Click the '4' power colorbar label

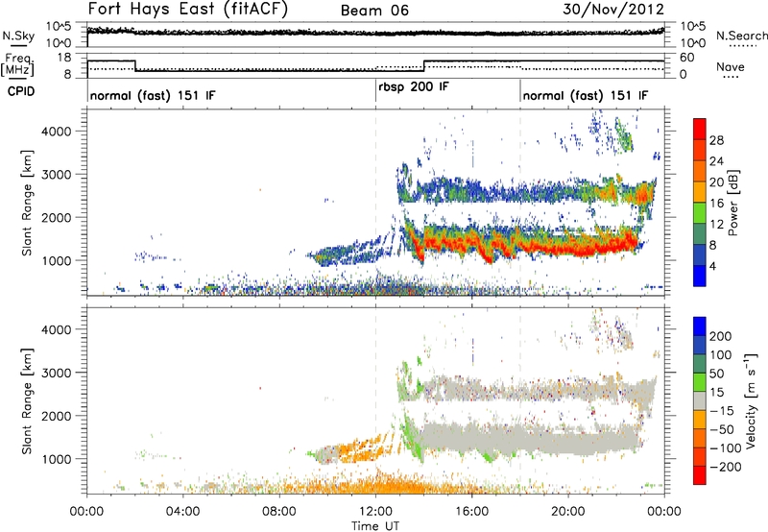click(x=712, y=266)
